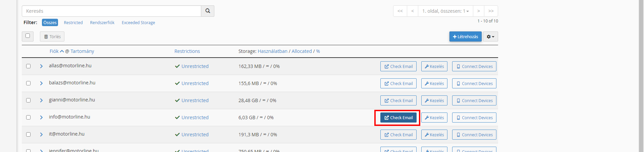Screen dimensions: 644x152
Task: Open Kezelés for allas@motorline.hu
Action: (434, 66)
